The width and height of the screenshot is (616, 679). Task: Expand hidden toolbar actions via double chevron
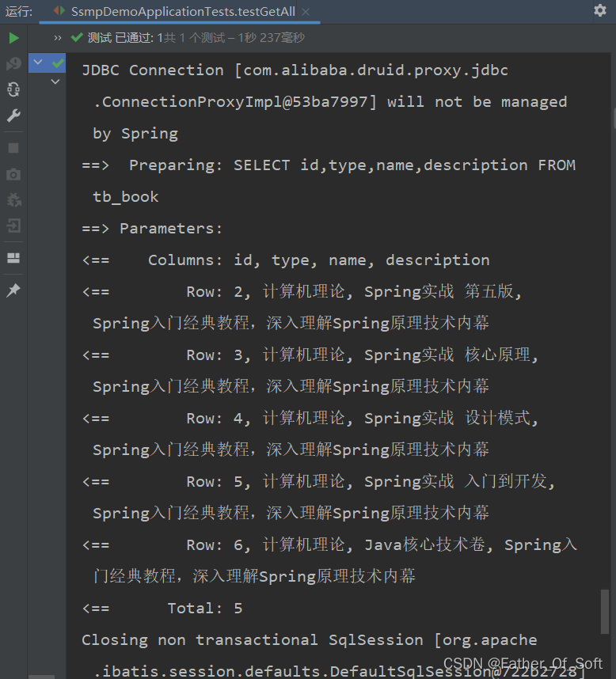[56, 36]
